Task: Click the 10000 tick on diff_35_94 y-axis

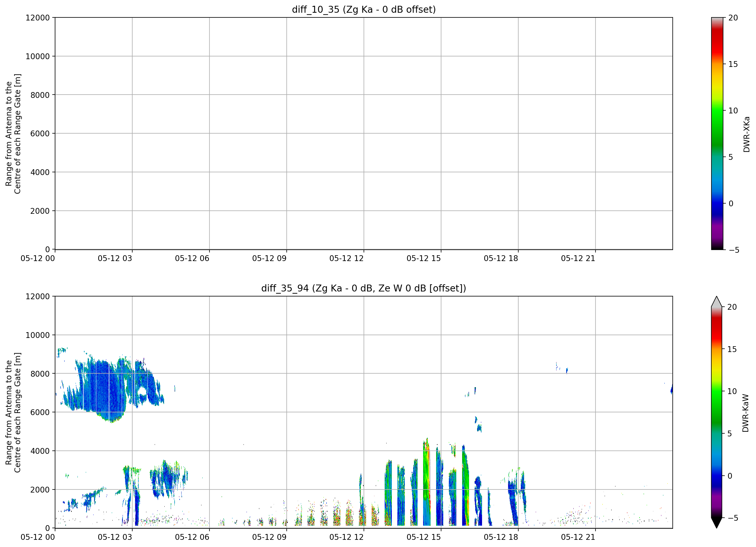Action: point(38,335)
